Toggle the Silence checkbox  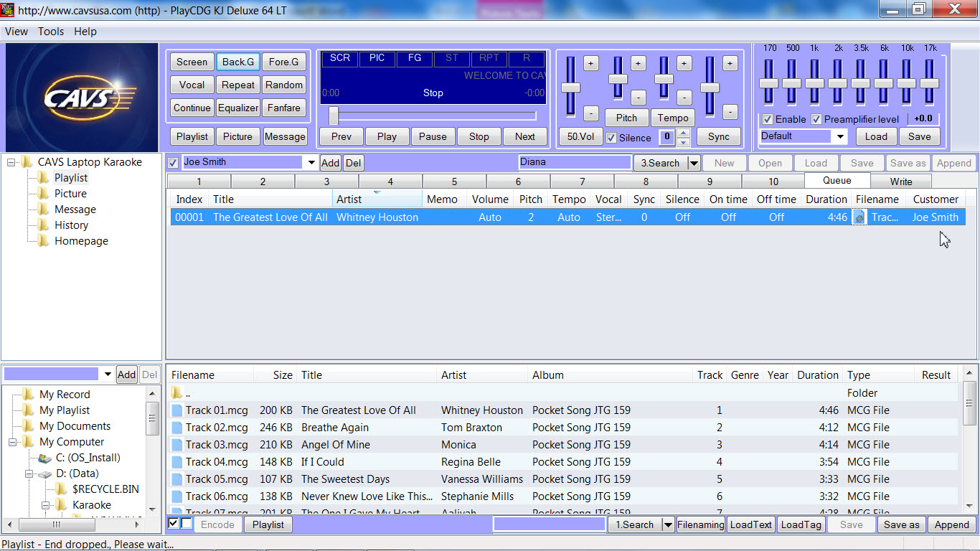click(x=611, y=138)
